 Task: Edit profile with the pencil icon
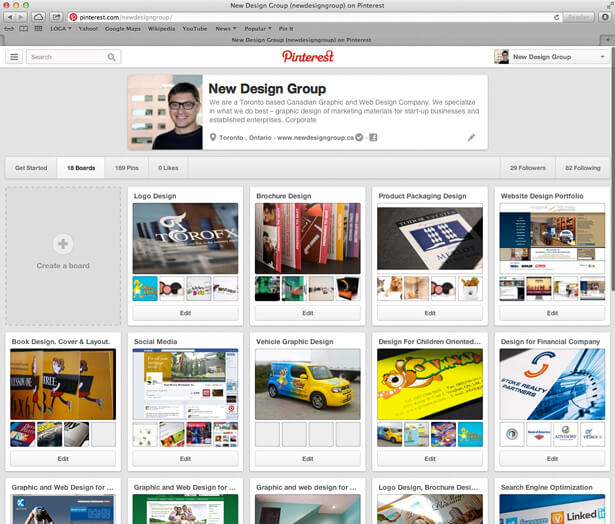tap(471, 137)
